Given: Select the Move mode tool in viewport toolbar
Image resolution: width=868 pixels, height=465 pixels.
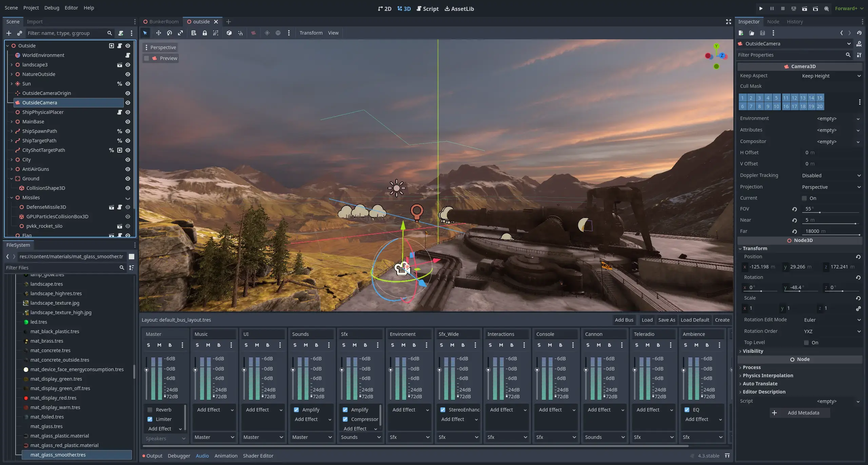Looking at the screenshot, I should click(158, 33).
